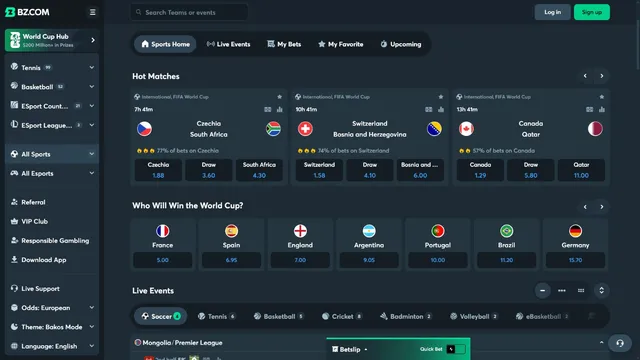This screenshot has width=640, height=360.
Task: Open scoreboard icon for Canada match
Action: tap(589, 109)
